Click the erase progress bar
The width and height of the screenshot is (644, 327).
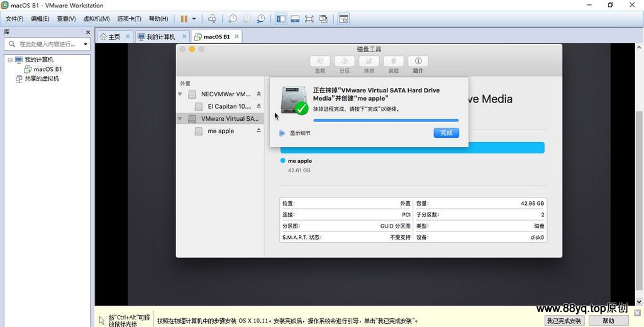[386, 120]
